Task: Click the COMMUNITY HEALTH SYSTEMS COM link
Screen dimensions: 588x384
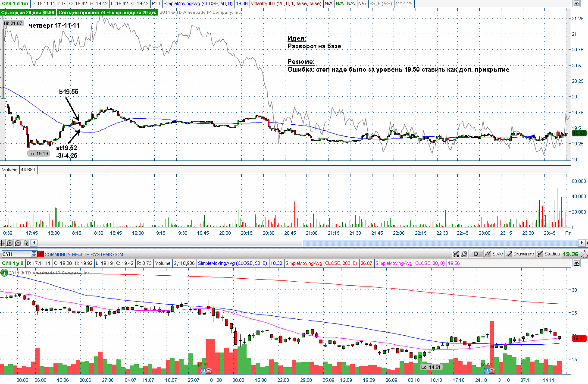Action: tap(84, 255)
